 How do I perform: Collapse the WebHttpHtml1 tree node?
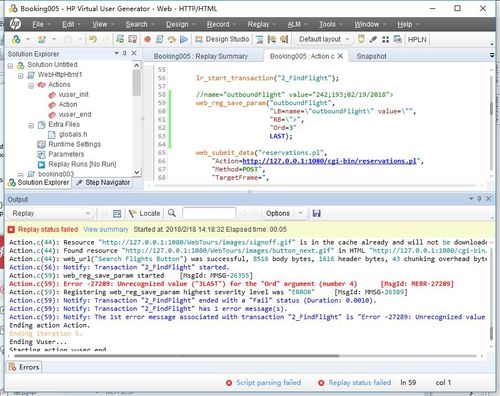[x=21, y=76]
